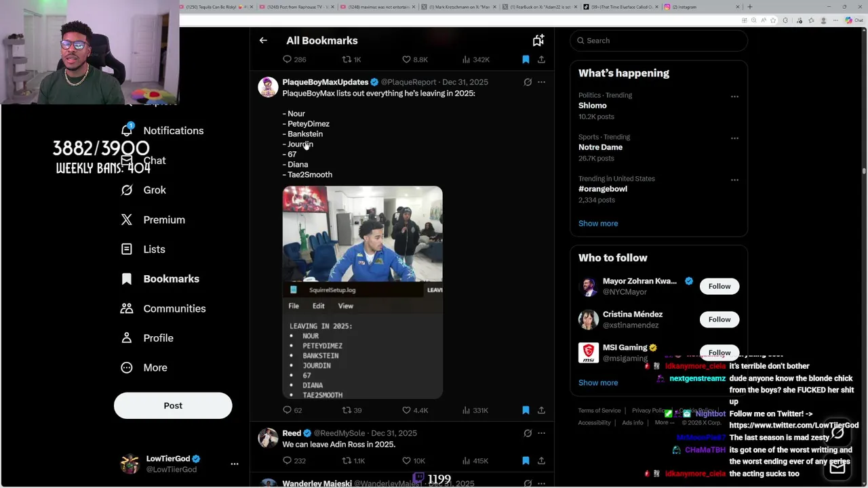868x488 pixels.
Task: Toggle bookmark on the top post with 342K views
Action: 526,60
